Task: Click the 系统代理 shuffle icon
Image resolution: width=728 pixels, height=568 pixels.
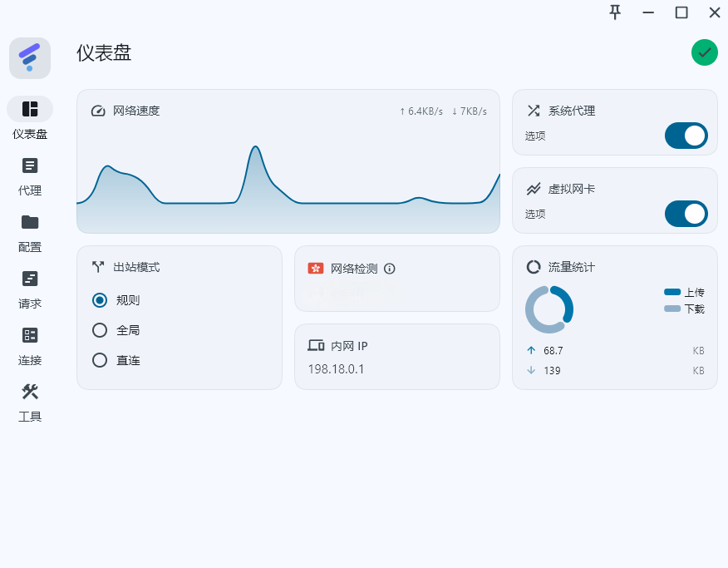Action: [x=534, y=111]
